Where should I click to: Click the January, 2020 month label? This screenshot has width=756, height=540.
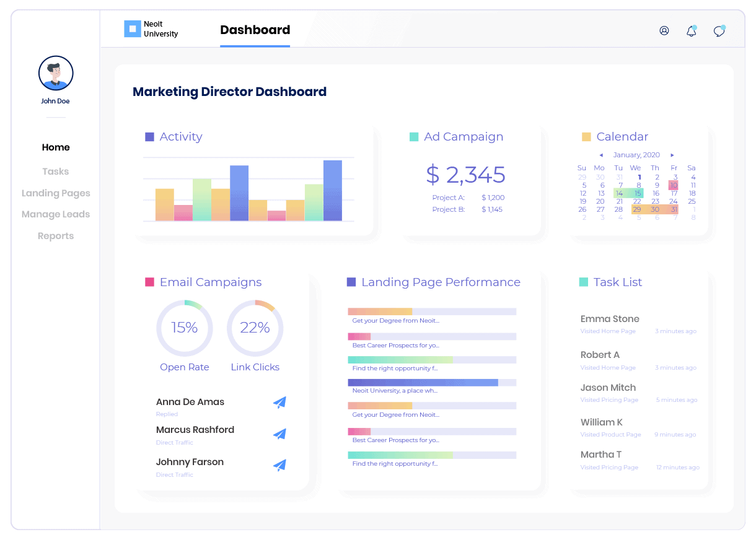[x=636, y=155]
